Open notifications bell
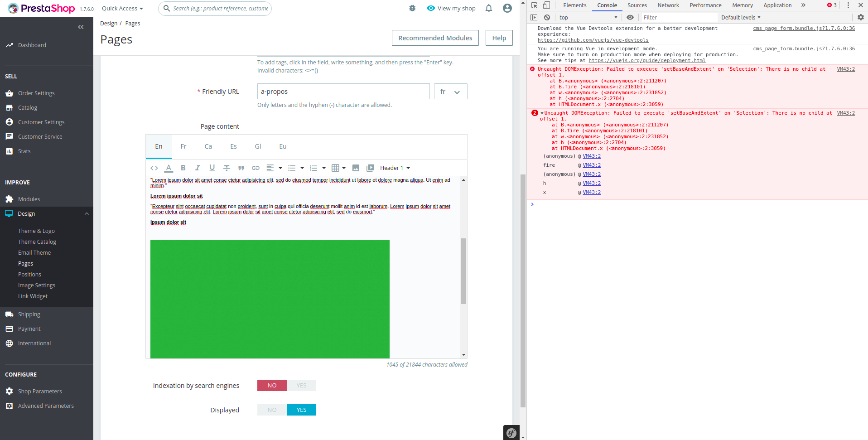868x440 pixels. click(489, 8)
